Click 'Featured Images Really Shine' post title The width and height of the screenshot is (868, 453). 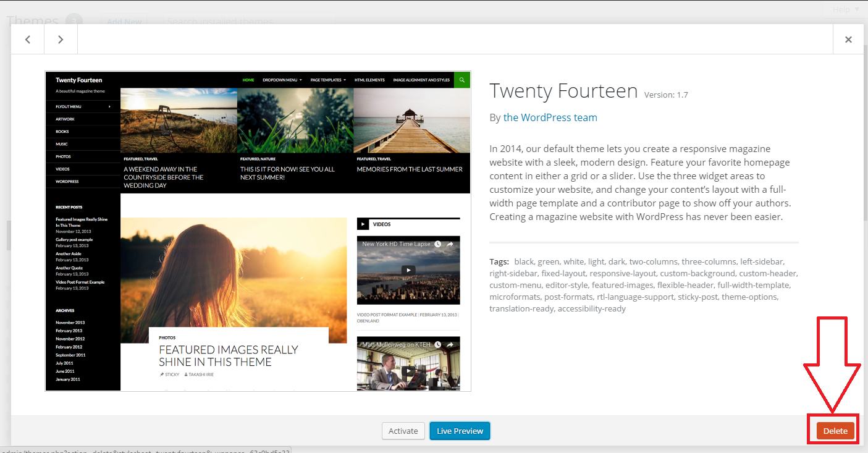tap(229, 356)
